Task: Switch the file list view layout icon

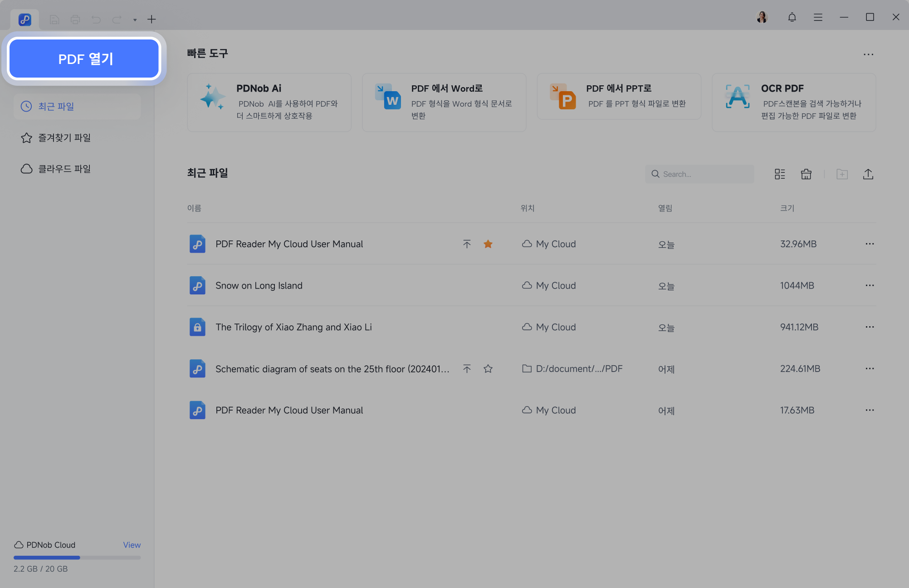Action: coord(780,174)
